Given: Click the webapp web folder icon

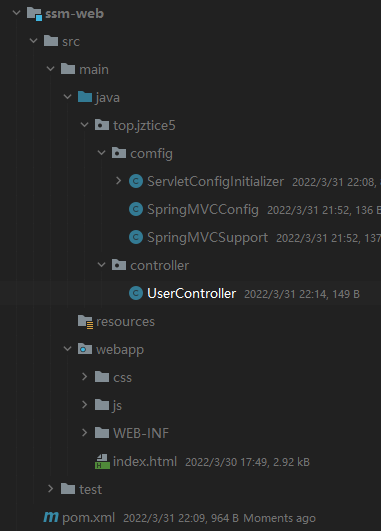Looking at the screenshot, I should pyautogui.click(x=85, y=349).
